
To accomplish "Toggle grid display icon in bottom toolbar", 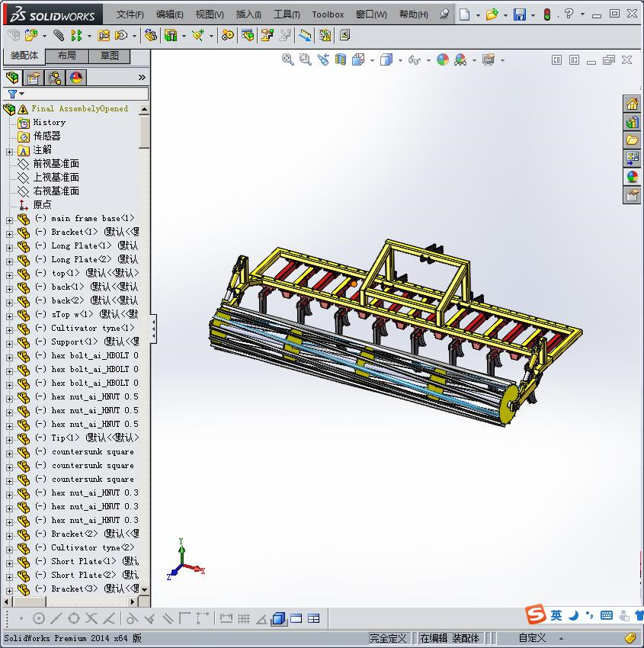I will coord(244,618).
